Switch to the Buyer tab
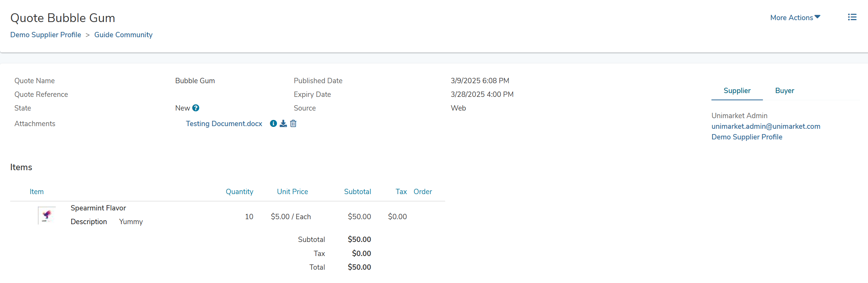The width and height of the screenshot is (868, 283). pyautogui.click(x=784, y=90)
